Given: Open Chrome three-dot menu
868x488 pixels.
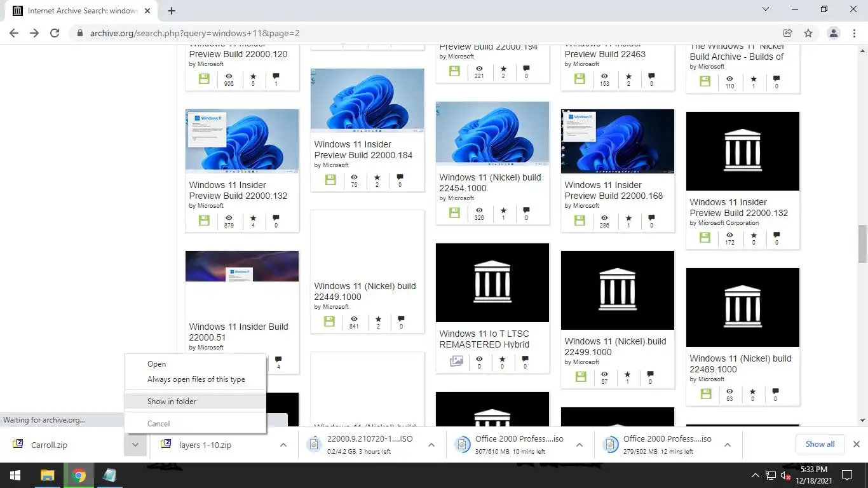Looking at the screenshot, I should tap(854, 33).
